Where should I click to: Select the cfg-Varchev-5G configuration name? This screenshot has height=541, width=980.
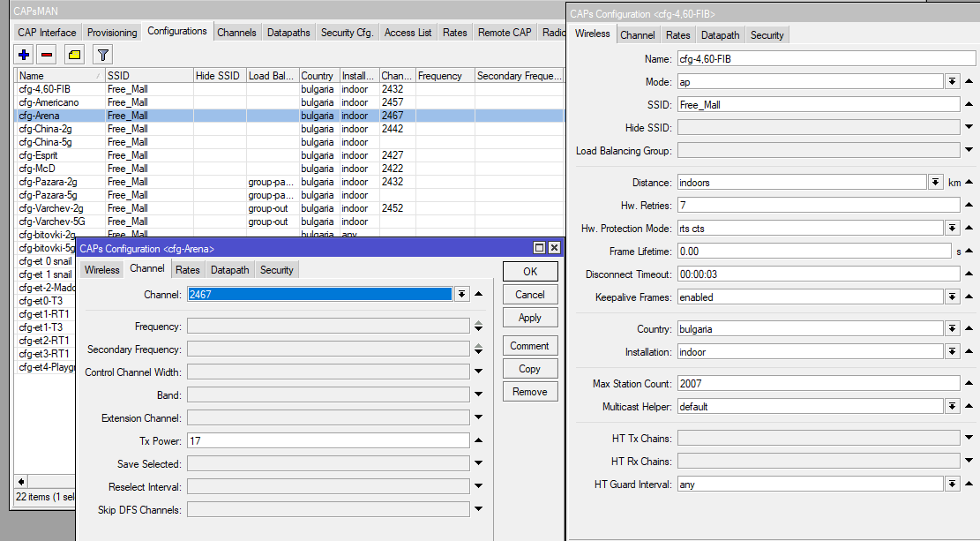tap(52, 222)
